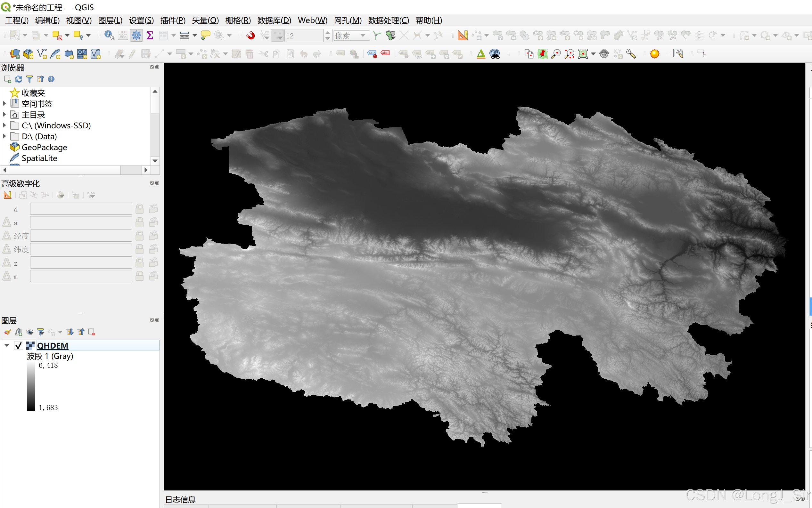This screenshot has width=812, height=508.
Task: Uncheck the QHDEM layer visibility checkbox
Action: point(19,345)
